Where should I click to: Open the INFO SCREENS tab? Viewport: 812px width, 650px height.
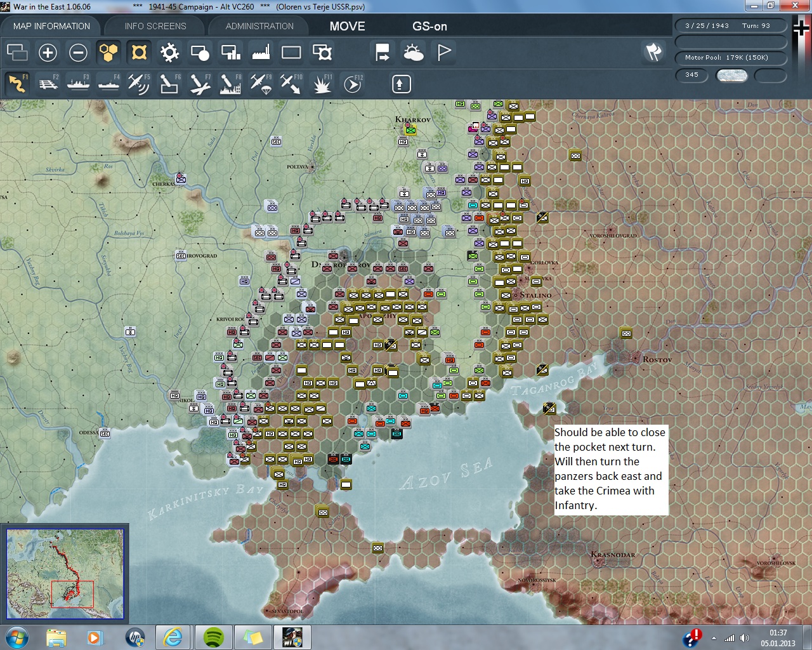pyautogui.click(x=155, y=26)
